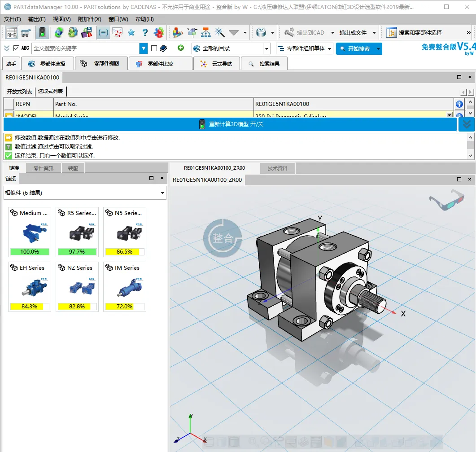Click 重新计算3D模型 开/关 blue bar
476x452 pixels.
[230, 124]
